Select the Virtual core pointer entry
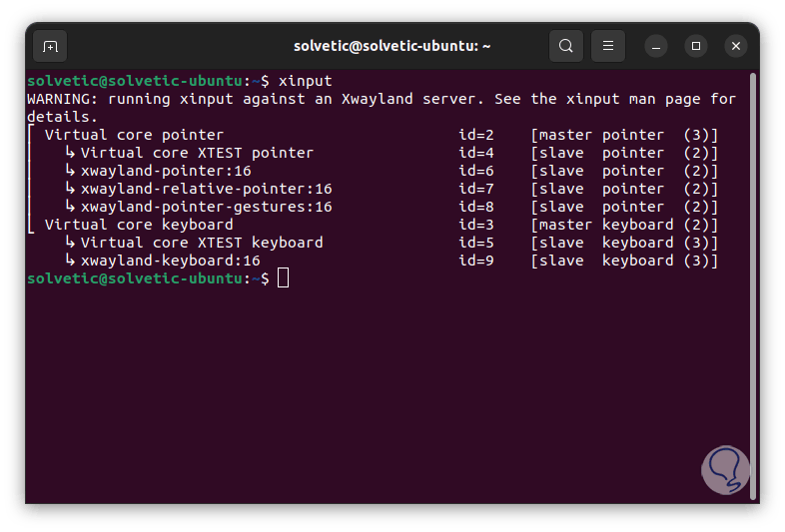785x532 pixels. [134, 135]
